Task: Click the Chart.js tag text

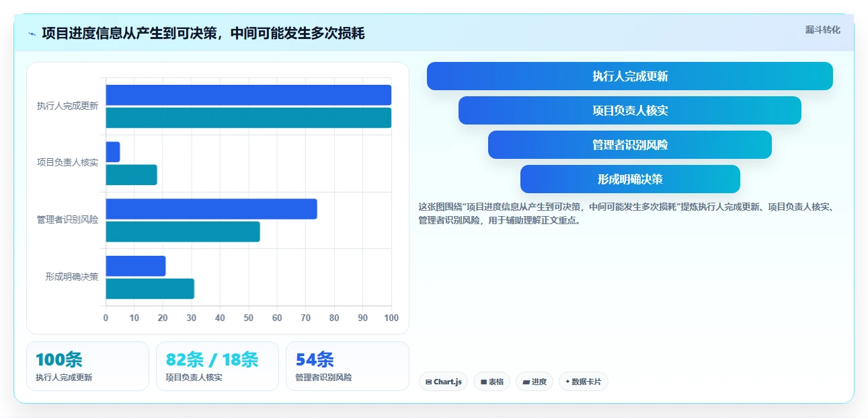Action: pos(448,382)
